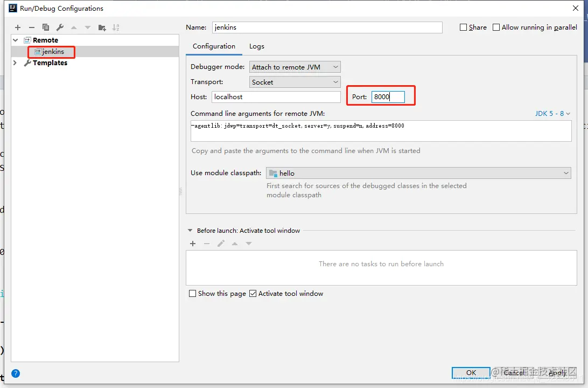Collapse the Remote tree node
Screen dimensions: 588x388
coord(16,40)
